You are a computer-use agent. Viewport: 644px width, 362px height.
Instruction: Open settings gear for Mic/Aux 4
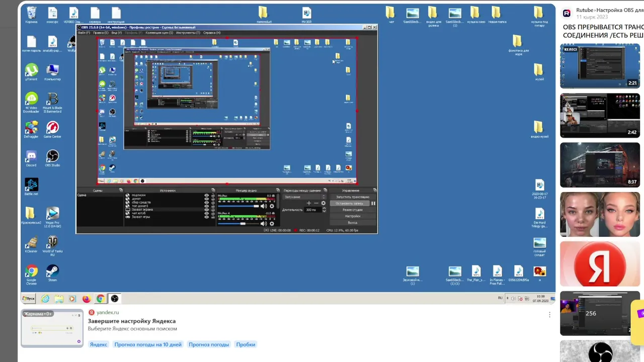(x=272, y=224)
